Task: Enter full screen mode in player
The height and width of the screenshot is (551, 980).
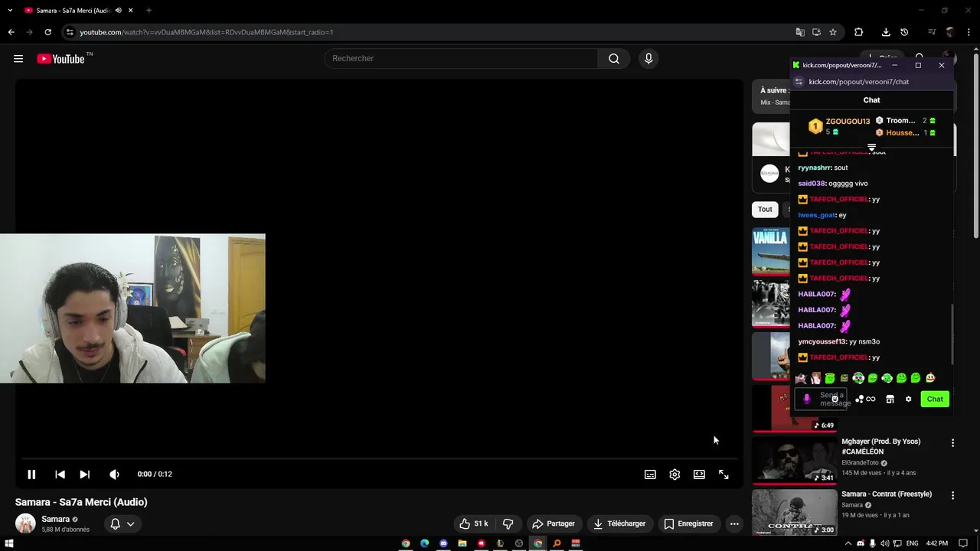Action: (x=724, y=474)
